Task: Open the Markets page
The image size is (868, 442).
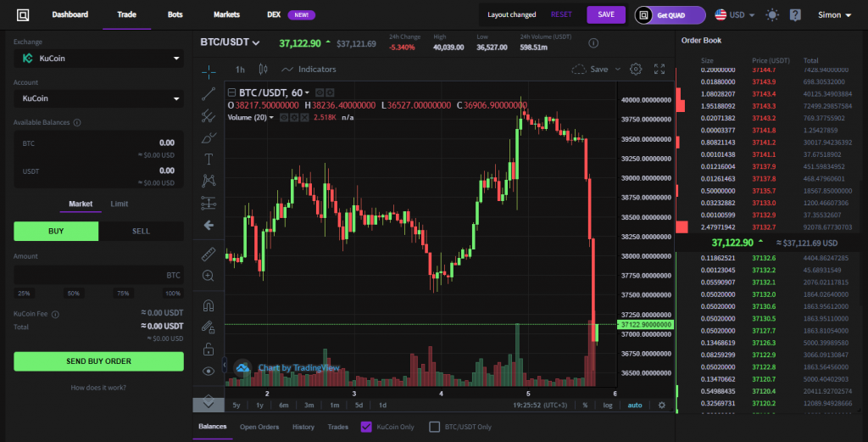Action: point(226,14)
